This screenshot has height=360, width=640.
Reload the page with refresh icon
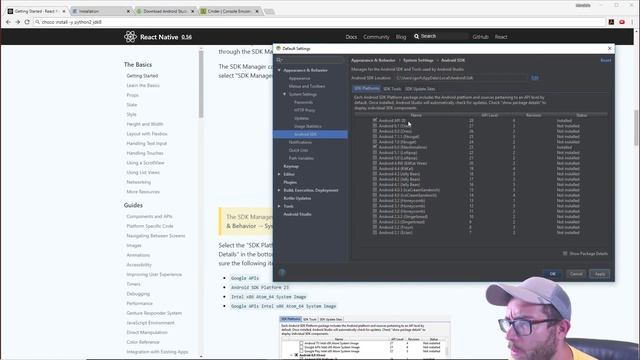click(x=27, y=22)
